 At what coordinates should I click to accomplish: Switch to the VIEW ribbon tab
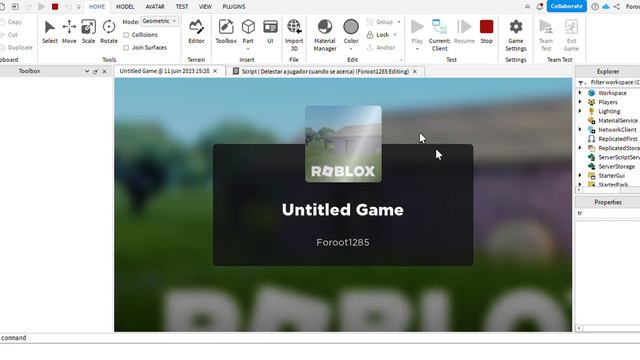[x=205, y=7]
